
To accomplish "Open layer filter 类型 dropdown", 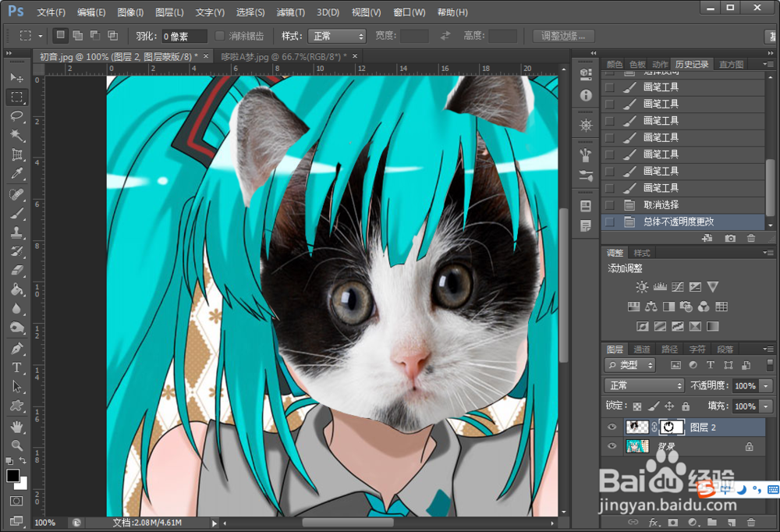I will [x=629, y=365].
